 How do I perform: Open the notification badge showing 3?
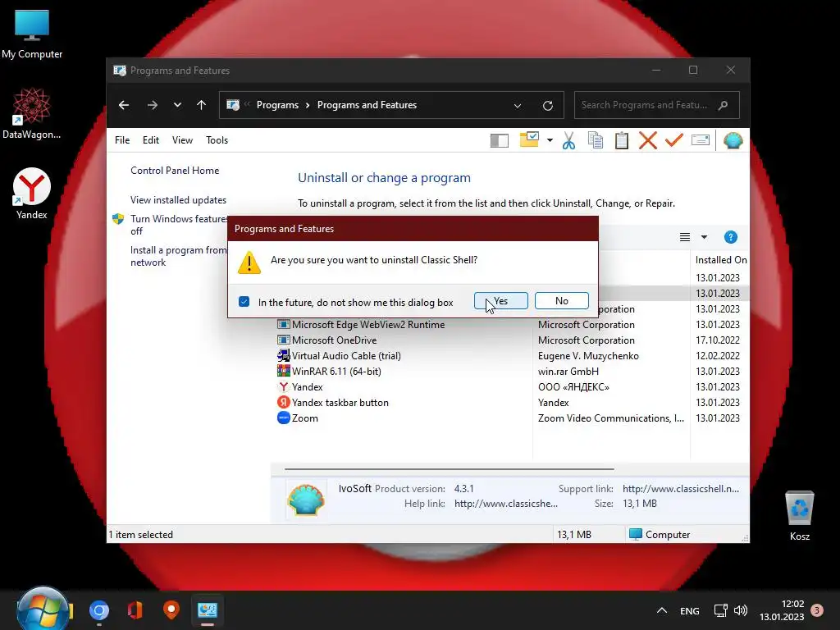[817, 610]
